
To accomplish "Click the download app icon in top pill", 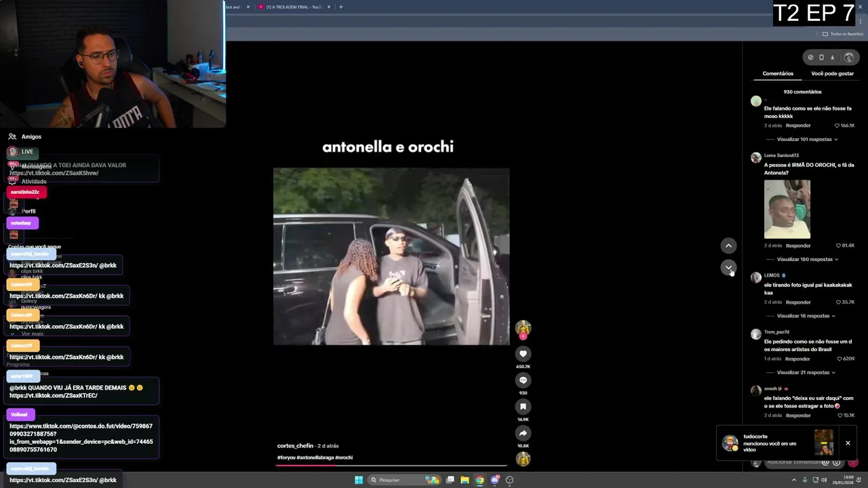I will coord(832,58).
